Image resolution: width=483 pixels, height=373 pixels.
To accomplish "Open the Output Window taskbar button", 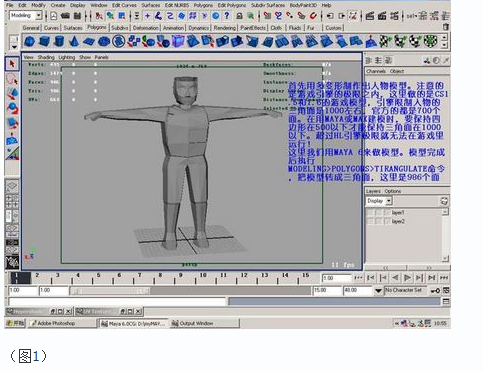I will (204, 323).
